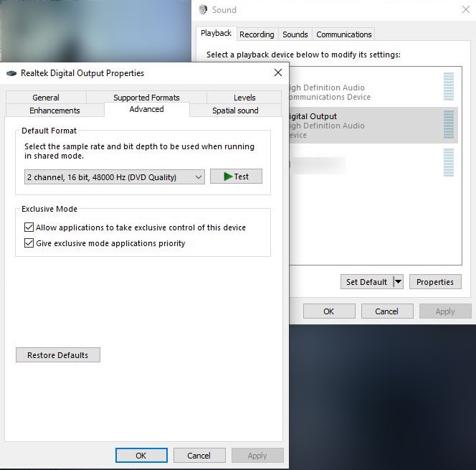
Task: Click Apply in the Sound window
Action: click(x=445, y=311)
